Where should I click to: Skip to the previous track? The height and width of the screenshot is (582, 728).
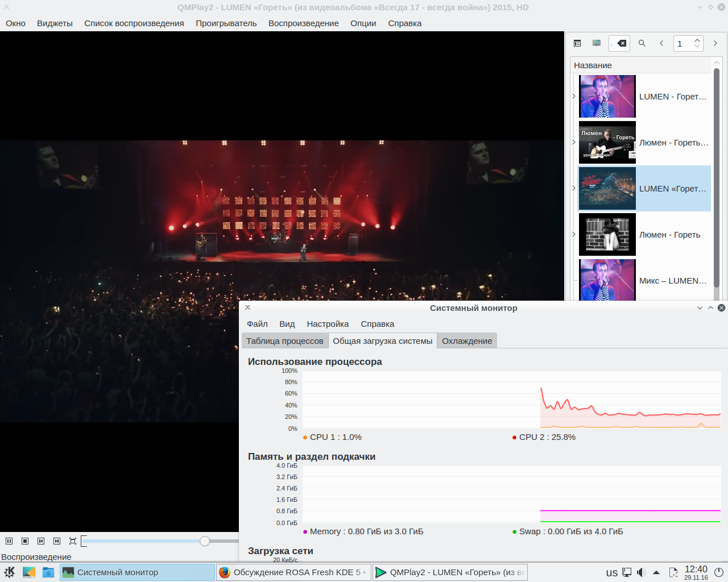tap(41, 541)
